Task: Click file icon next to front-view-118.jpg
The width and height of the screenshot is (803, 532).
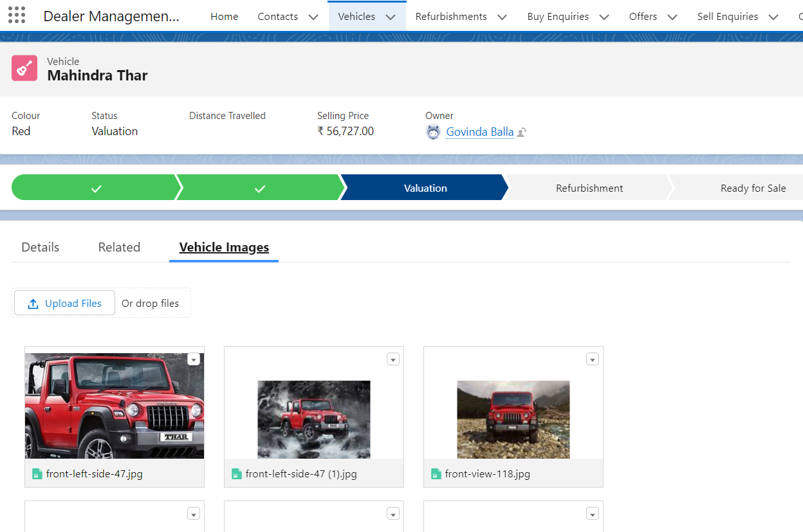Action: click(x=436, y=474)
